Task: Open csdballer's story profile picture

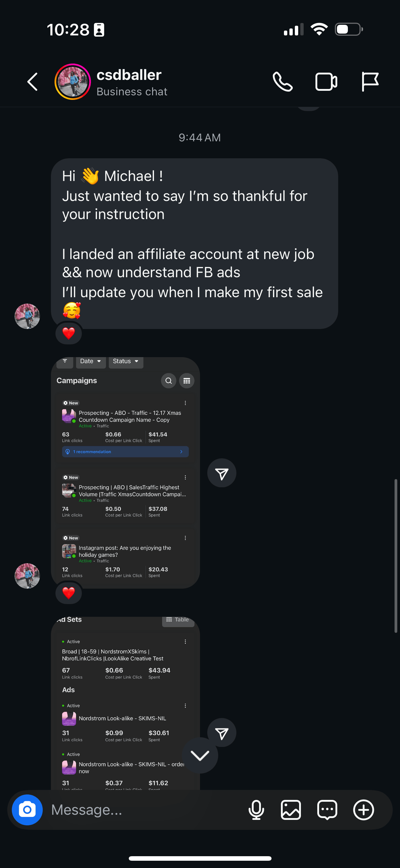Action: point(72,82)
